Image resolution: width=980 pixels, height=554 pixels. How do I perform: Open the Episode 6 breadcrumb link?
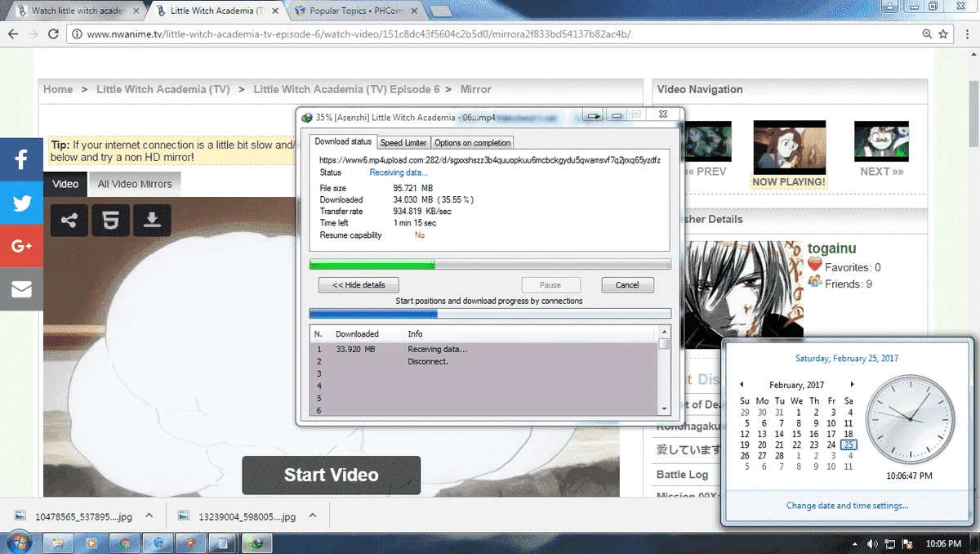pos(346,89)
